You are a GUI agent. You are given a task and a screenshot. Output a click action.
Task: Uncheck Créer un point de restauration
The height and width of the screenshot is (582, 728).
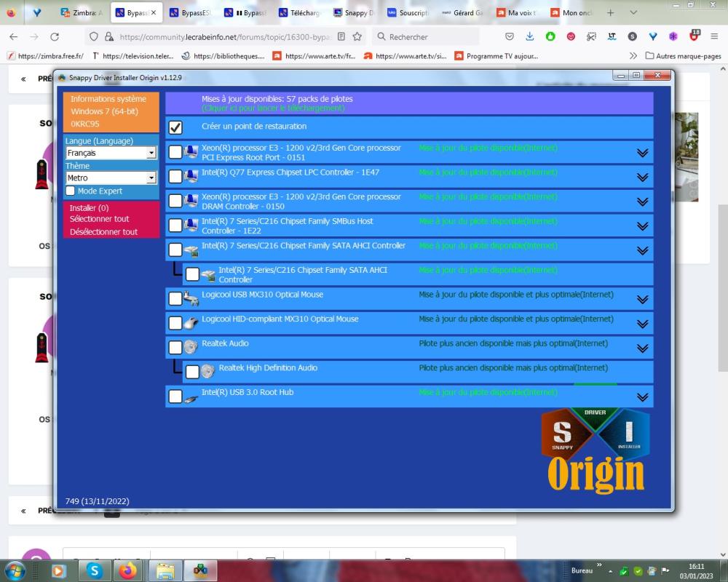[175, 127]
